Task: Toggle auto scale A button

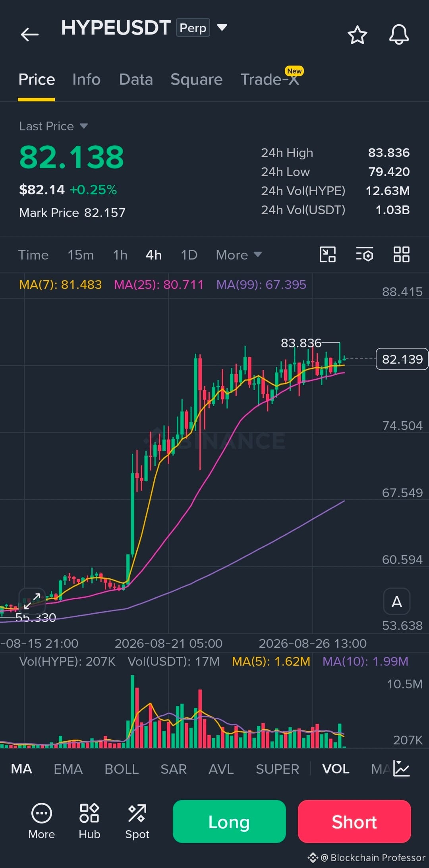Action: 397,601
